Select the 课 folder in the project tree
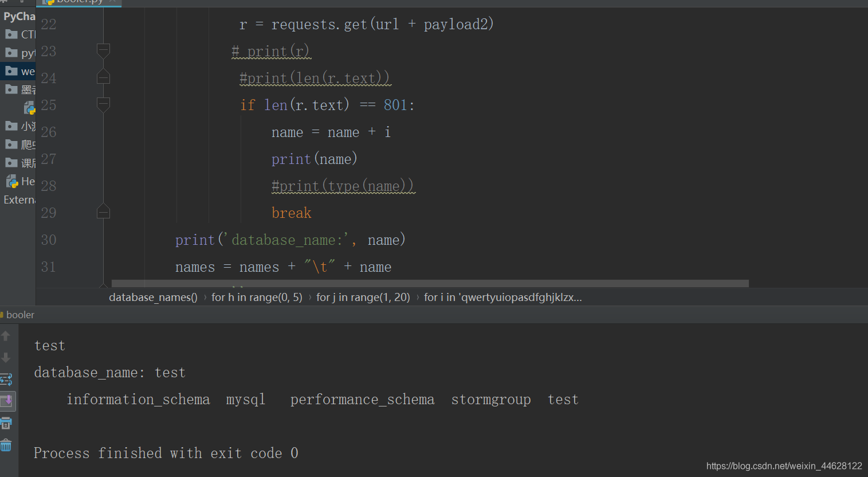Screen dimensions: 868x477 click(x=19, y=163)
